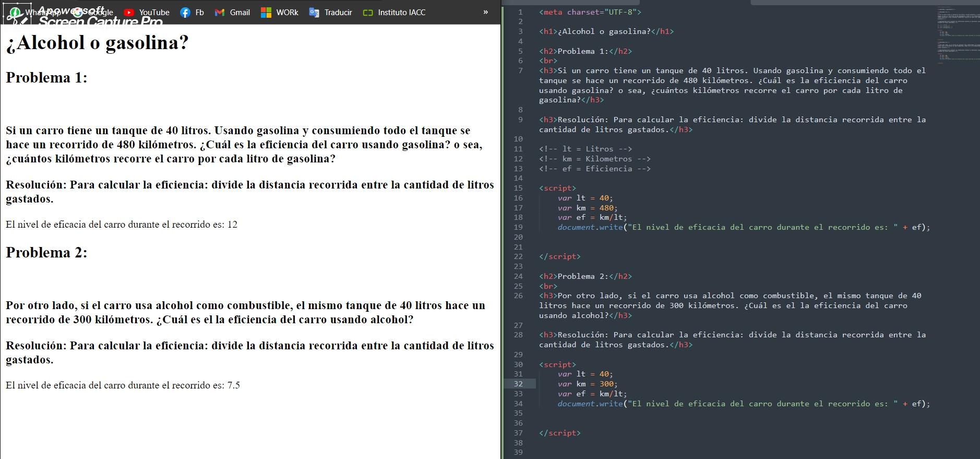Place cursor in the h1 code line
This screenshot has height=459, width=980.
(x=606, y=31)
